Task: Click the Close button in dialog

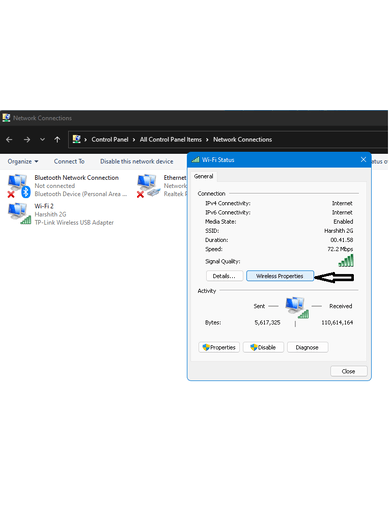Action: (x=349, y=371)
